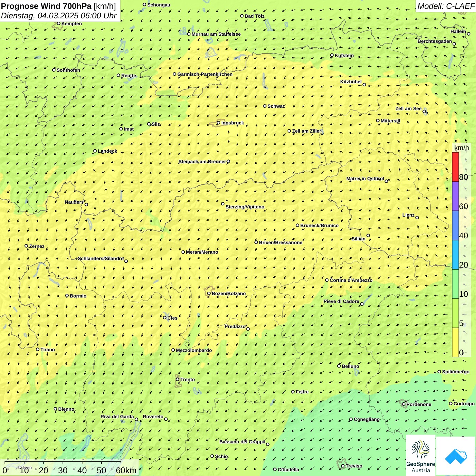Click the yellow 0 km/h legend segment
The width and height of the screenshot is (476, 476).
tap(455, 342)
